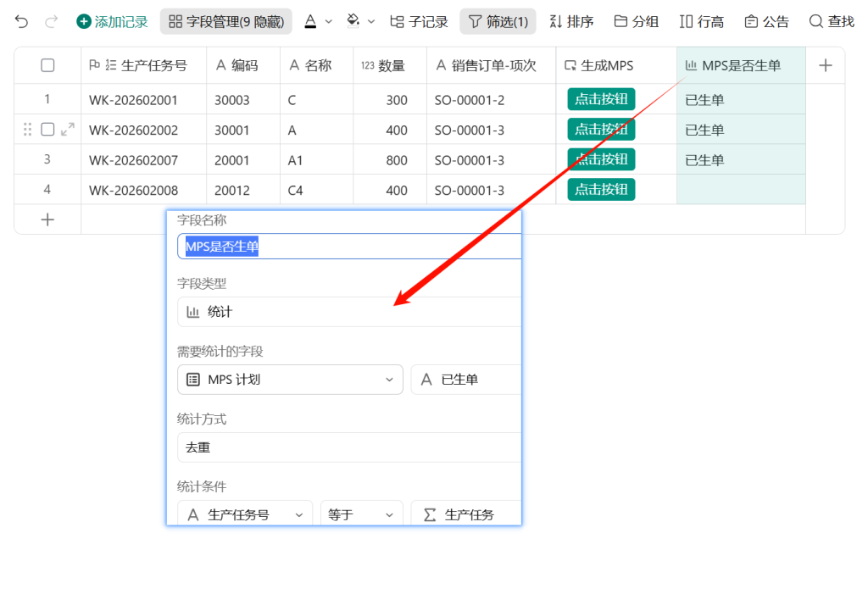Open the 等于 operator dropdown

tap(360, 514)
